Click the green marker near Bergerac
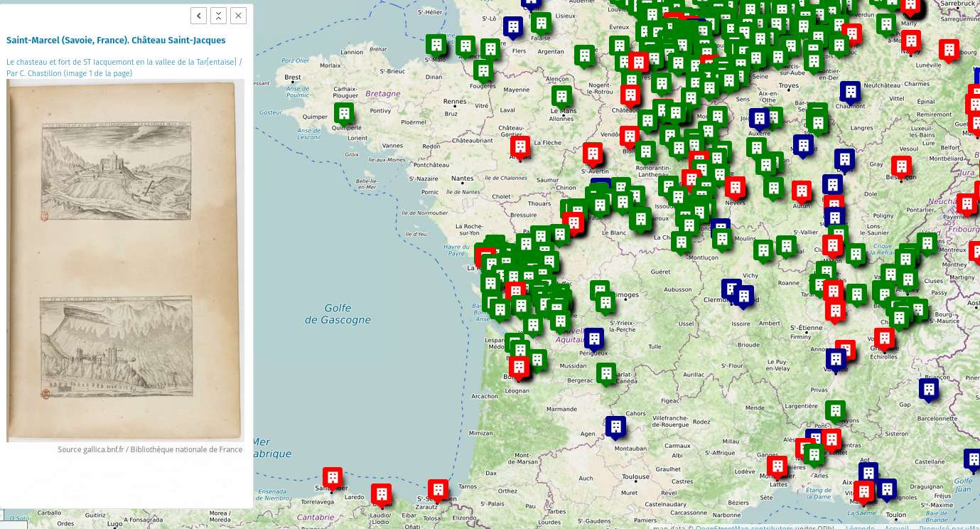This screenshot has width=980, height=529. click(x=605, y=373)
